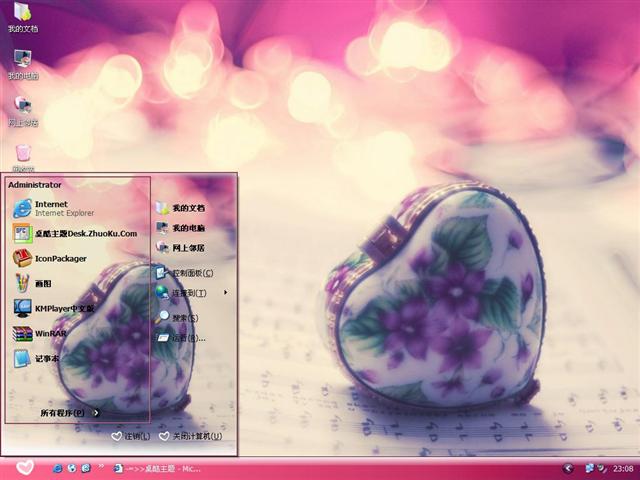This screenshot has height=480, width=640.
Task: Click the 注销(L) log off button
Action: [x=131, y=436]
